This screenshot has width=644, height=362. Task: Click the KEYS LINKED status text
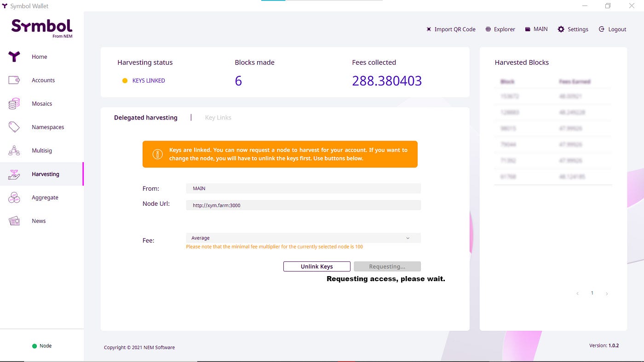[149, 80]
